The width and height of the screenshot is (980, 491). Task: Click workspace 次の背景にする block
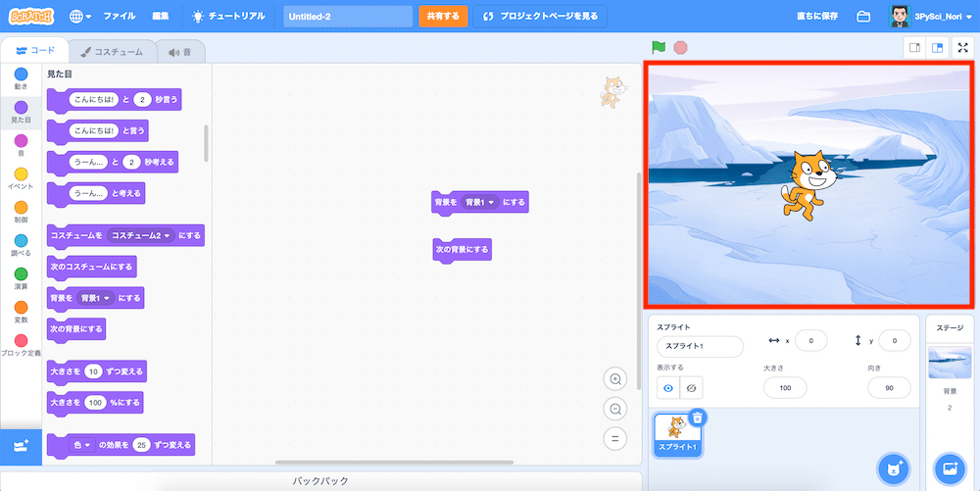(x=462, y=250)
